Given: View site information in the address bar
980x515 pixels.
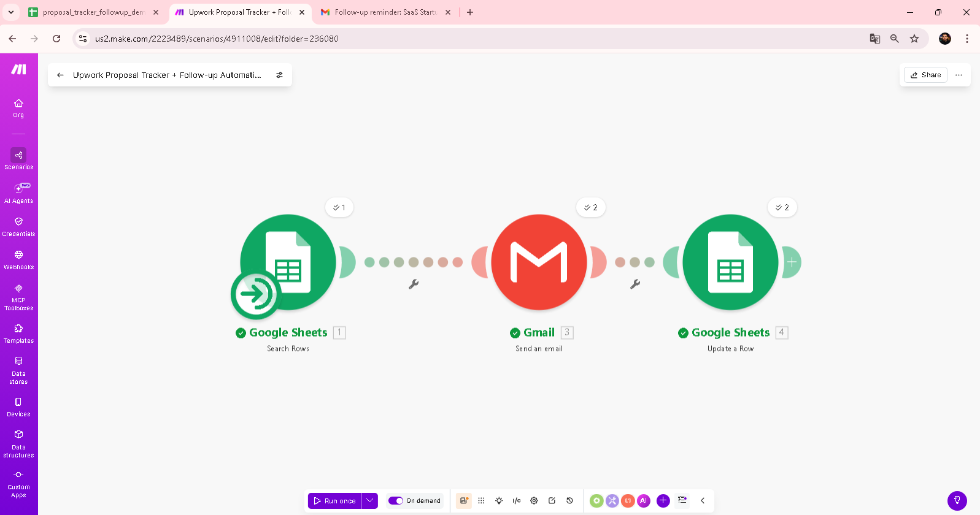Looking at the screenshot, I should click(83, 39).
